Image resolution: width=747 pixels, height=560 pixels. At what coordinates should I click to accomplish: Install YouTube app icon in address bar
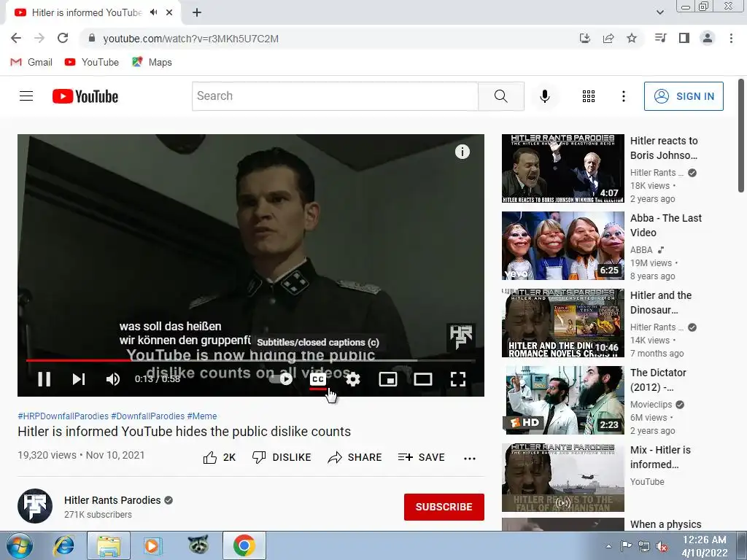tap(584, 38)
